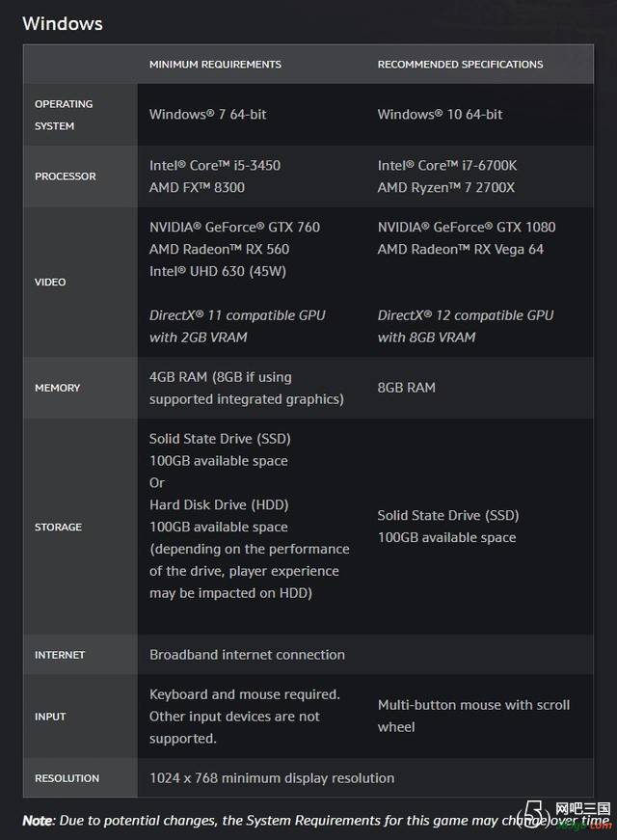
Task: Click the Video row label
Action: click(50, 282)
